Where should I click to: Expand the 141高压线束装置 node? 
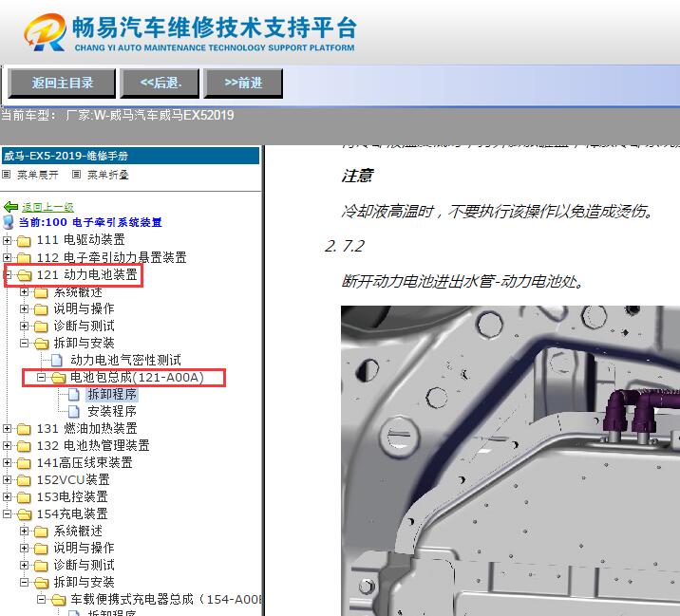(x=7, y=463)
